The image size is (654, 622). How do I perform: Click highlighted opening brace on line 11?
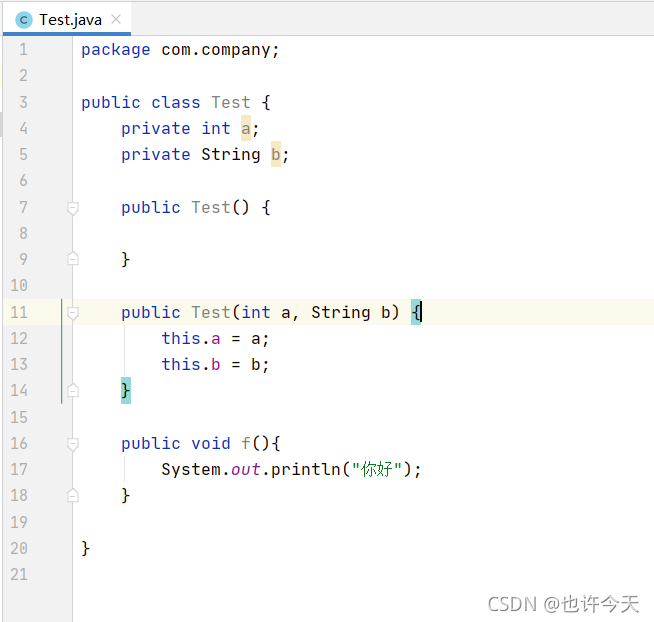tap(416, 312)
